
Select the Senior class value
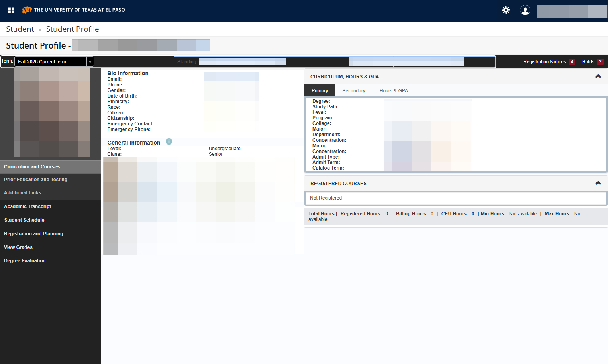216,154
